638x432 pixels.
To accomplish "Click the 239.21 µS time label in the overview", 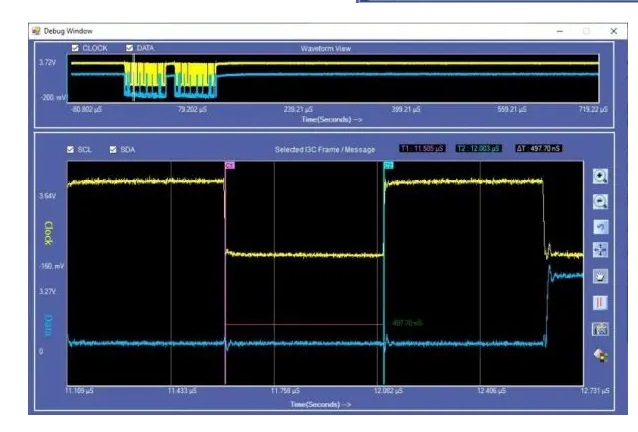I will click(x=298, y=109).
